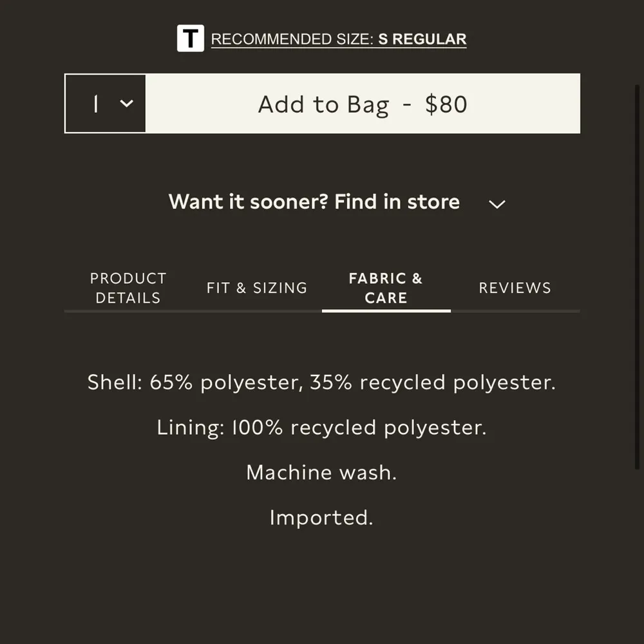Click the Imported text line

coord(321,518)
